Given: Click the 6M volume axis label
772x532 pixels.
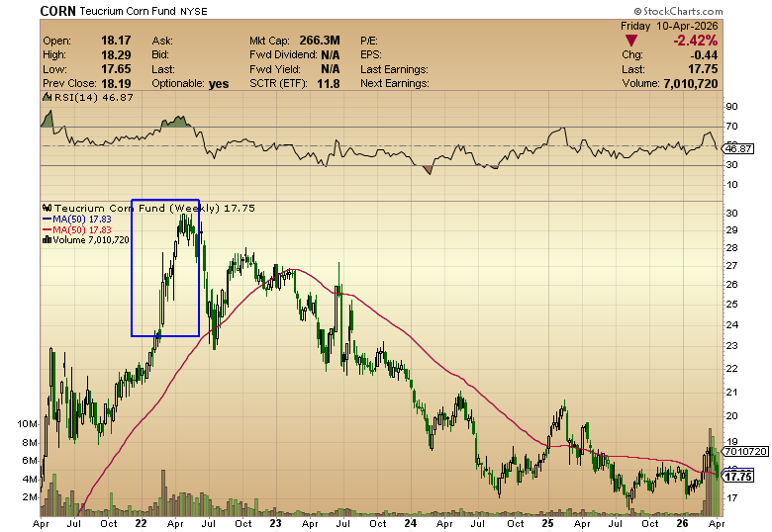Looking at the screenshot, I should 30,461.
